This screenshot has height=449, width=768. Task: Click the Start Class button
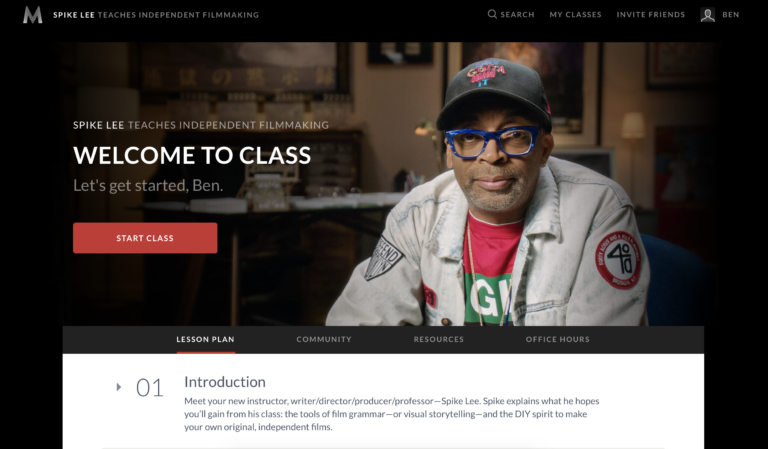coord(145,238)
